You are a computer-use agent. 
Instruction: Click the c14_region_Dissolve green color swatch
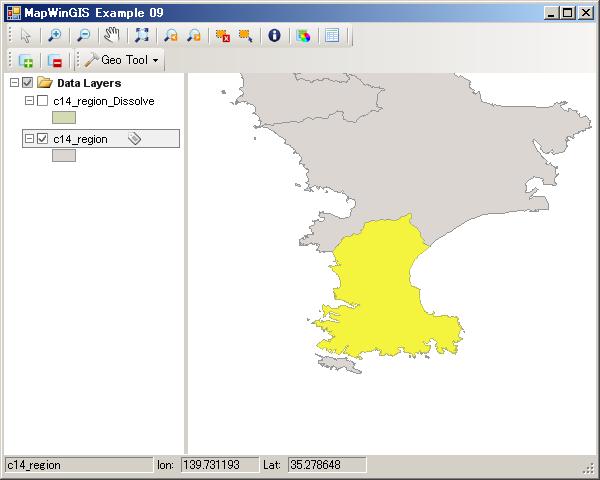64,118
